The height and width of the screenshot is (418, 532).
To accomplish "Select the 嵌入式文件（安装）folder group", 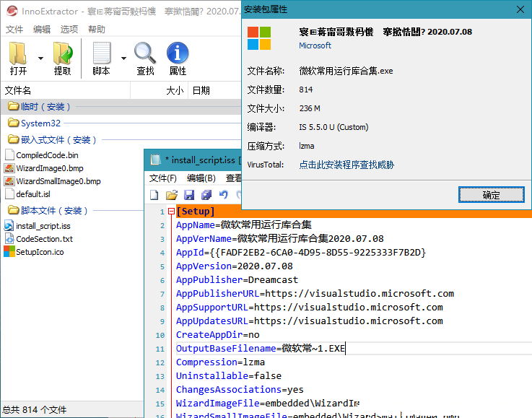I will pos(121,139).
